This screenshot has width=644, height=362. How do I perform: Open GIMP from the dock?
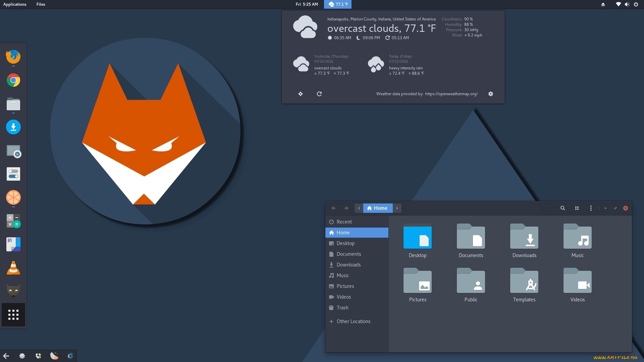click(x=13, y=291)
